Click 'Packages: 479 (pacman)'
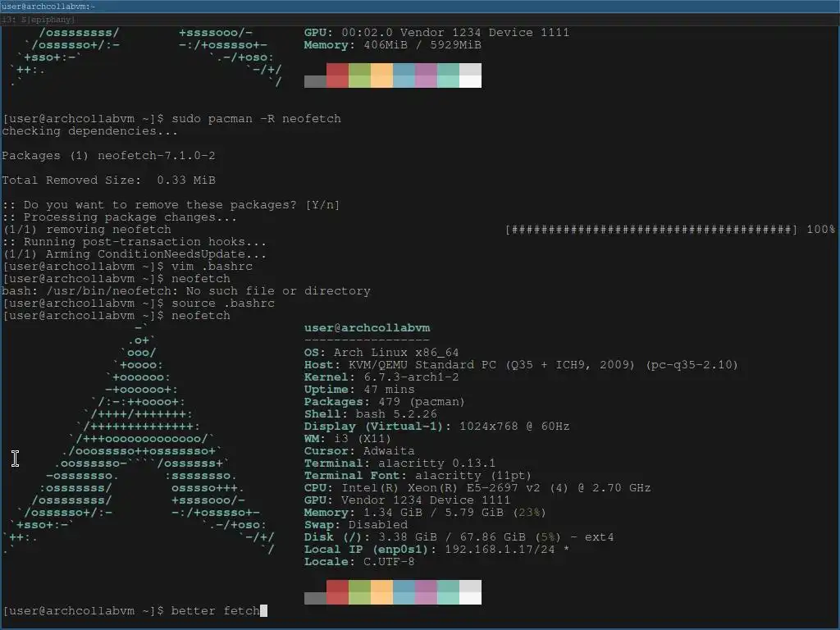840x630 pixels. pos(384,402)
